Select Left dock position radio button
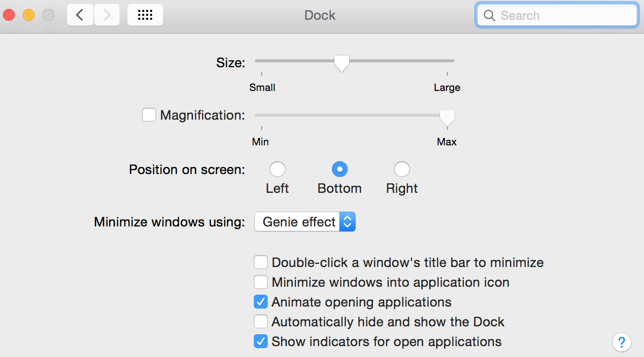The image size is (644, 357). [x=278, y=170]
